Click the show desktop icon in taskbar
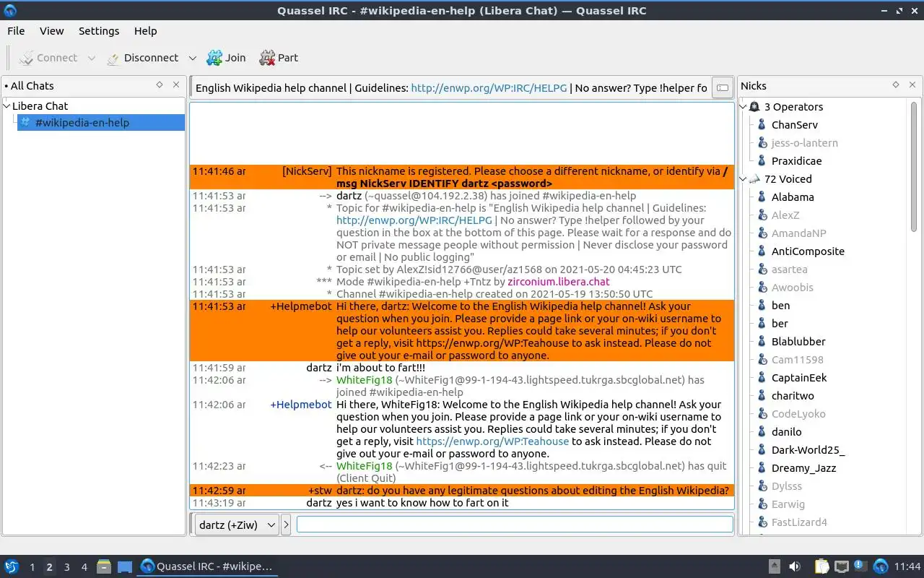The width and height of the screenshot is (924, 578). (125, 566)
